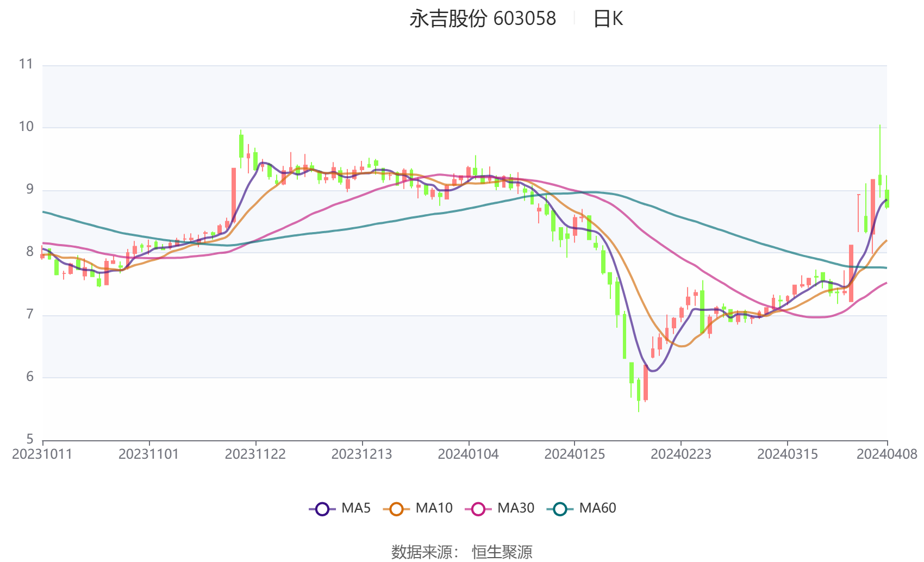Click the MA5 legend label
Image resolution: width=924 pixels, height=562 pixels.
point(356,508)
